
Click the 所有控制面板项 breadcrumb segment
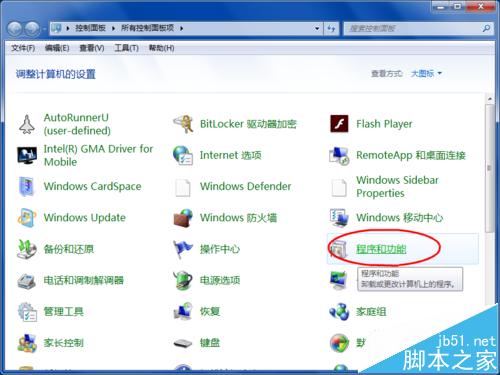coord(147,28)
